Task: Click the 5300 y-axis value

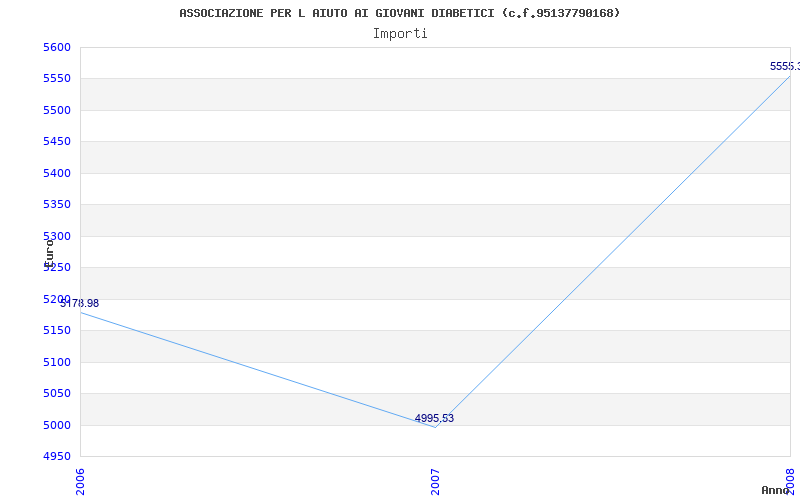Action: click(x=57, y=236)
